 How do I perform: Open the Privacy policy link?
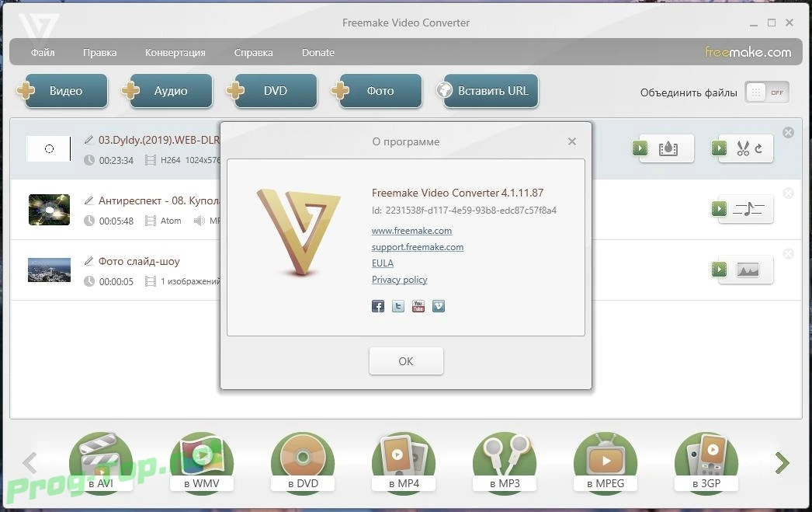click(x=399, y=280)
